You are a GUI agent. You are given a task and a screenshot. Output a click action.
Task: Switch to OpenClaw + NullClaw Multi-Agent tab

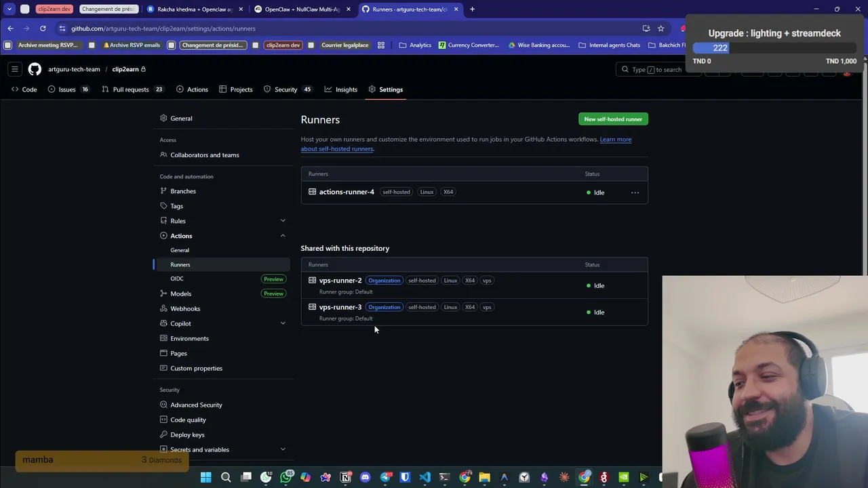pos(302,9)
